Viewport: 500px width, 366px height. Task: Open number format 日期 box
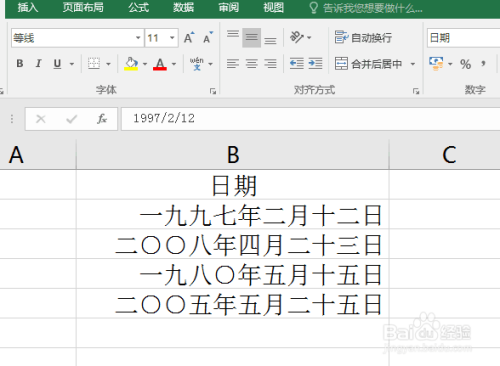(463, 38)
